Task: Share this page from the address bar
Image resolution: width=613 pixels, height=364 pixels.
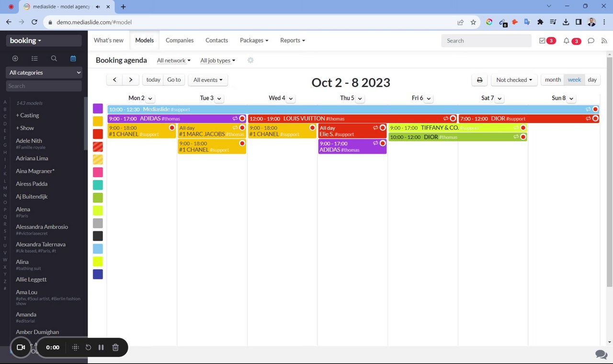Action: point(460,22)
